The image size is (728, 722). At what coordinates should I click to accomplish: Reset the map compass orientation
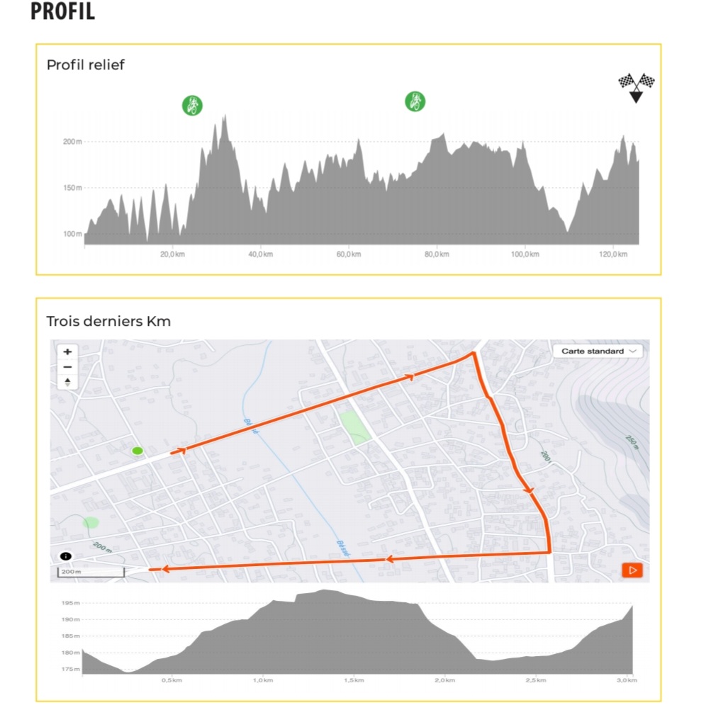tap(67, 382)
